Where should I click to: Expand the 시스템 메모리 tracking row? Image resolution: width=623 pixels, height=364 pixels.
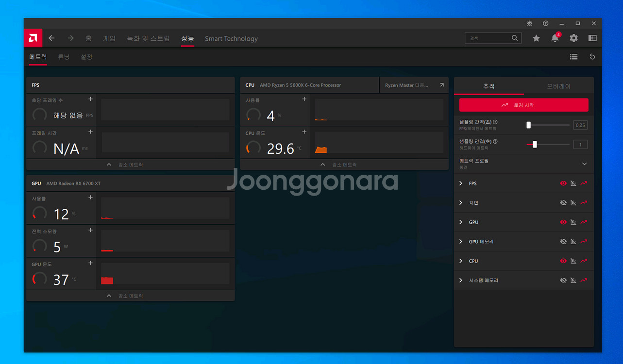(x=461, y=281)
